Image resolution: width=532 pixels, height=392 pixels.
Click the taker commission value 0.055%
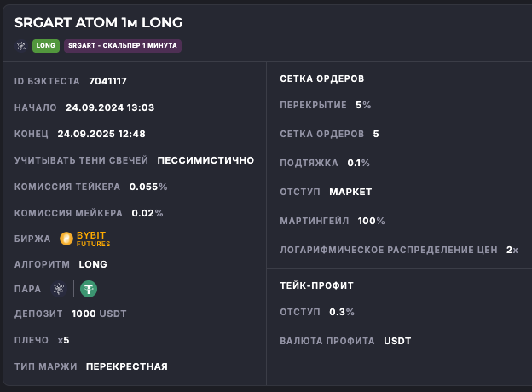[x=148, y=186]
